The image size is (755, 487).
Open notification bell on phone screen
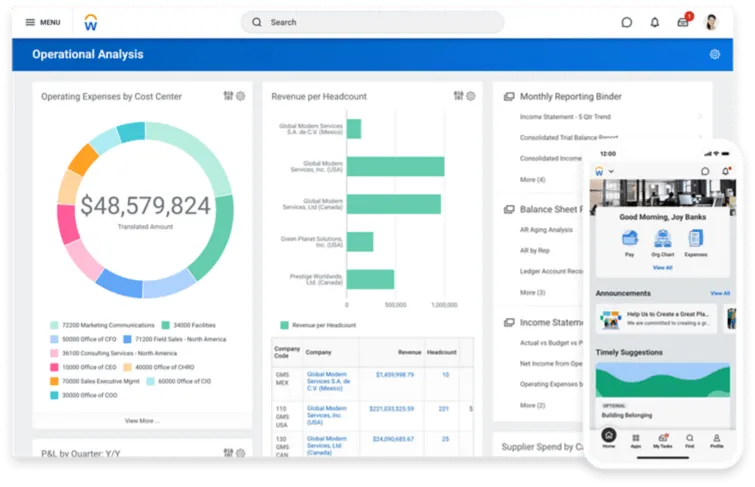(726, 171)
